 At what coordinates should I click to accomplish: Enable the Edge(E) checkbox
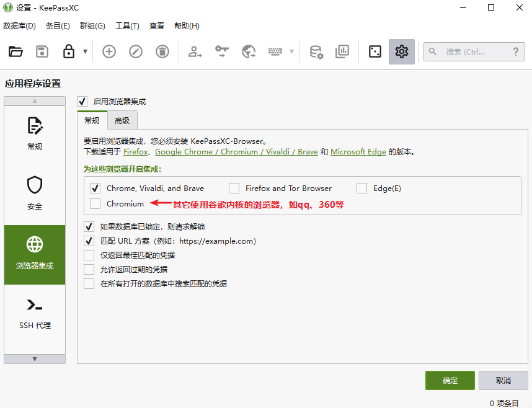click(361, 188)
